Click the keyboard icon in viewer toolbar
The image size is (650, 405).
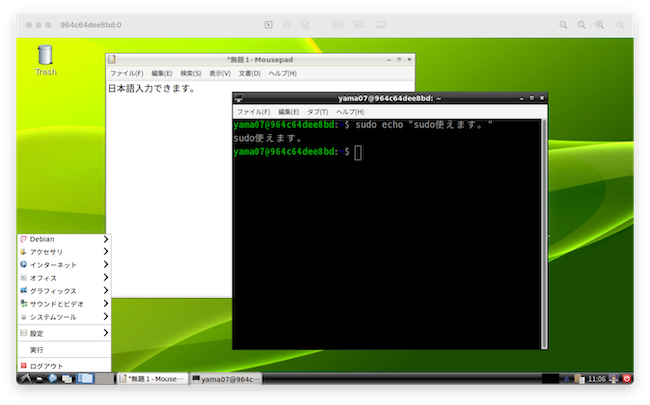point(381,25)
